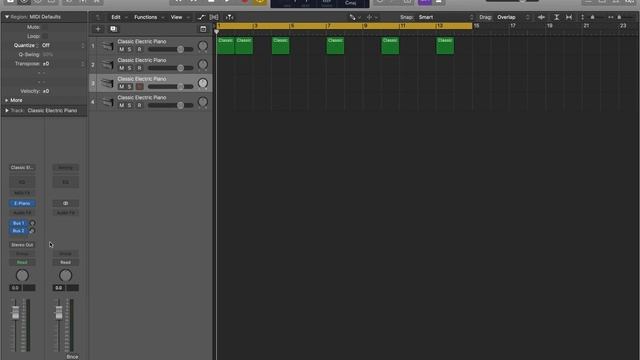Disable record on track 3
640x360 pixels.
(x=140, y=87)
